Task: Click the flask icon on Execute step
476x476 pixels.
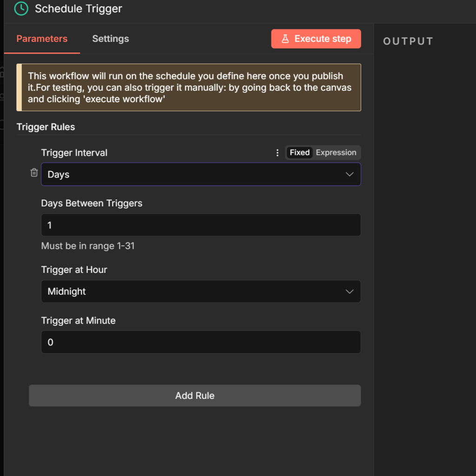Action: click(x=285, y=39)
